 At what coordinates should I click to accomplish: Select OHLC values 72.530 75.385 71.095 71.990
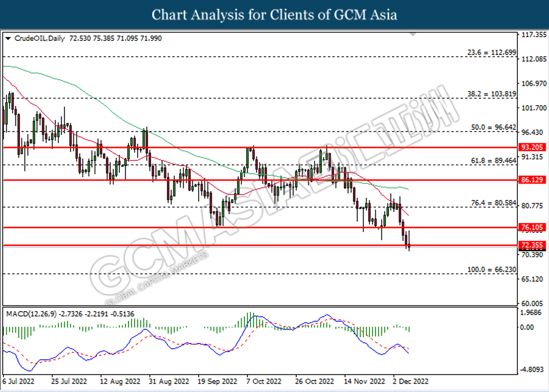coord(115,38)
